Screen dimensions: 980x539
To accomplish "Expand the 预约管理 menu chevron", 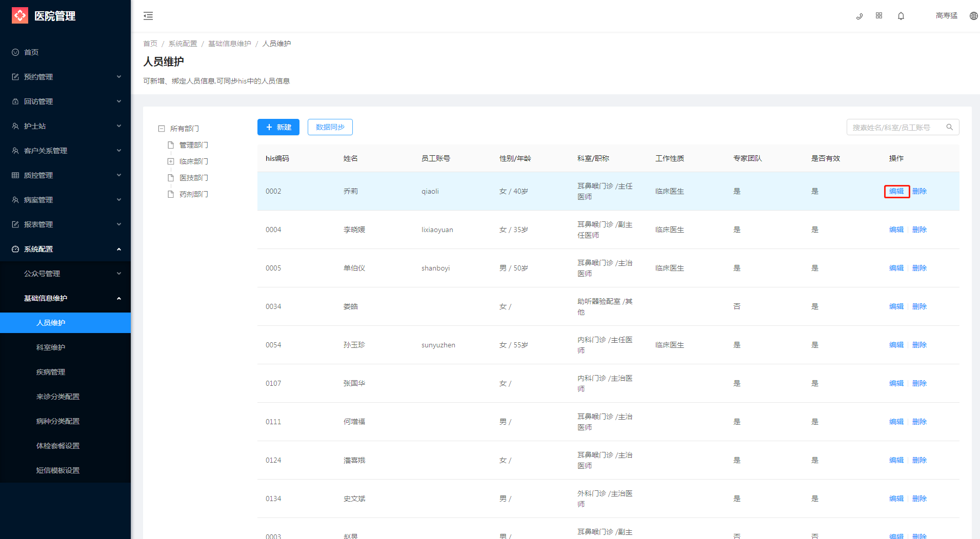I will [119, 77].
